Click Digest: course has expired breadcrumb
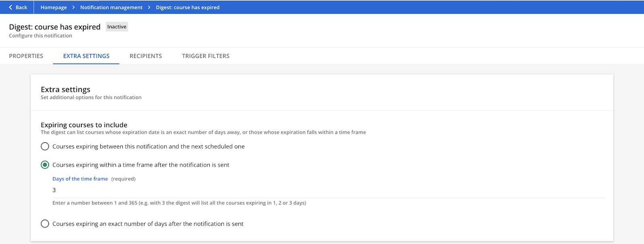644x244 pixels. tap(188, 7)
